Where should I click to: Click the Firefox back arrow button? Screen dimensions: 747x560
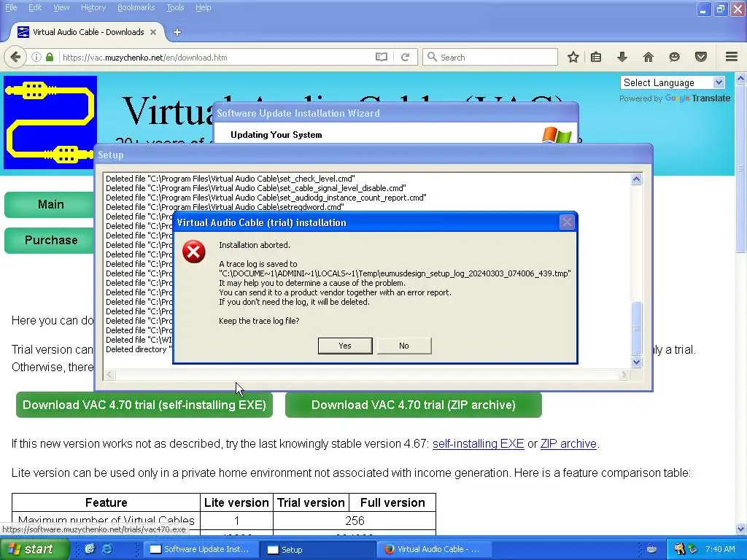click(15, 57)
